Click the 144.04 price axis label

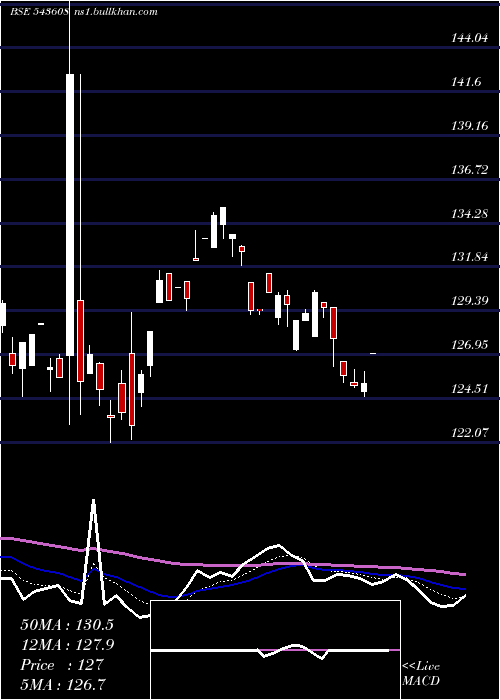pyautogui.click(x=469, y=38)
